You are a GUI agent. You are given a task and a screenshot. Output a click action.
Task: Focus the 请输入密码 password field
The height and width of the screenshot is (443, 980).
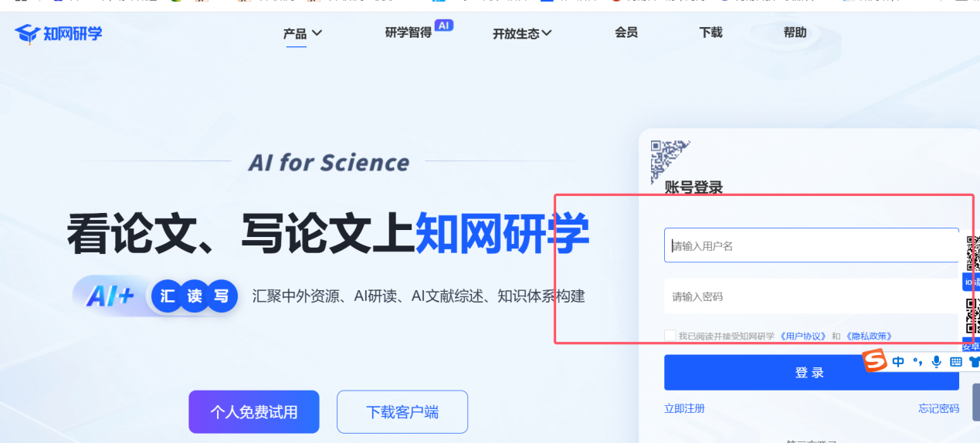[x=812, y=296]
